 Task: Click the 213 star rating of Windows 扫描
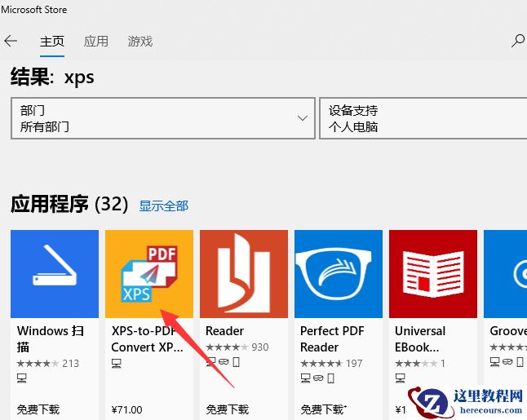pos(48,363)
